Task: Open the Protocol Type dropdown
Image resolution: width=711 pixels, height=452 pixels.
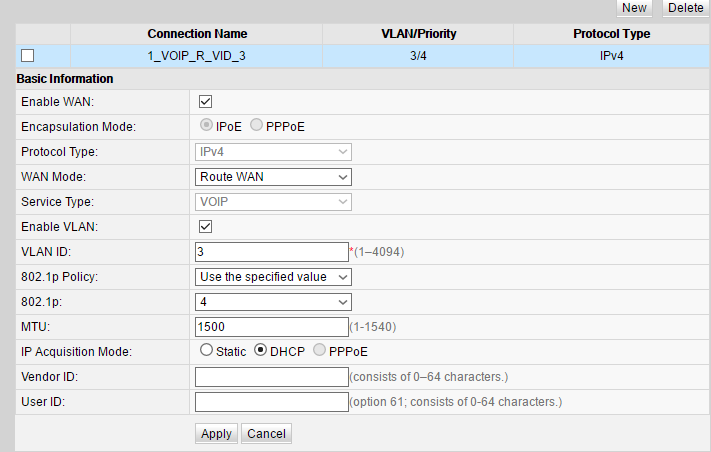Action: click(x=273, y=152)
